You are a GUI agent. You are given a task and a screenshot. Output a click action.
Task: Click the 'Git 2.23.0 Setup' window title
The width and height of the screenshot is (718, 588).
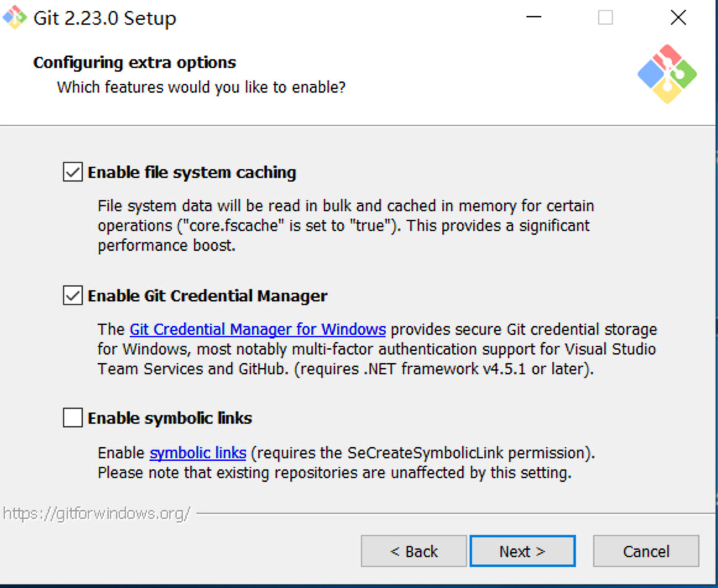[x=104, y=18]
